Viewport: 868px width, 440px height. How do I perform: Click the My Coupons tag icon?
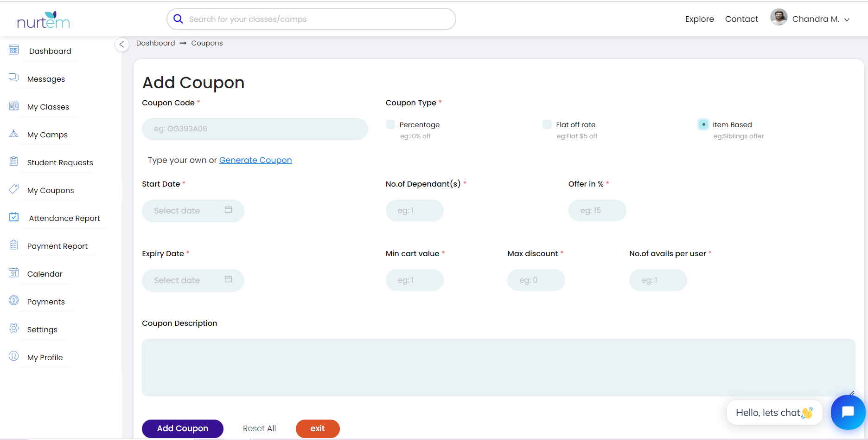(x=14, y=189)
